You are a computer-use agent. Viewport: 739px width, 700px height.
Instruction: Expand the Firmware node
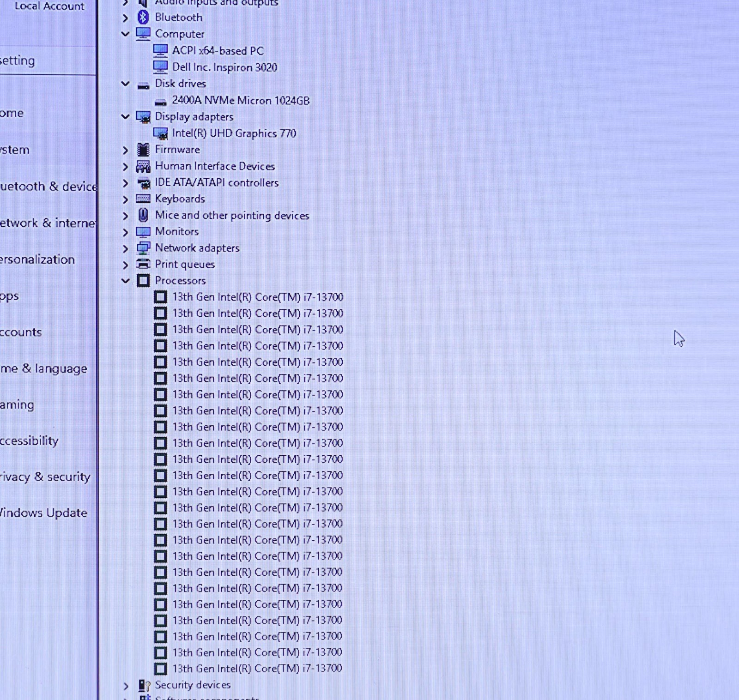(125, 150)
